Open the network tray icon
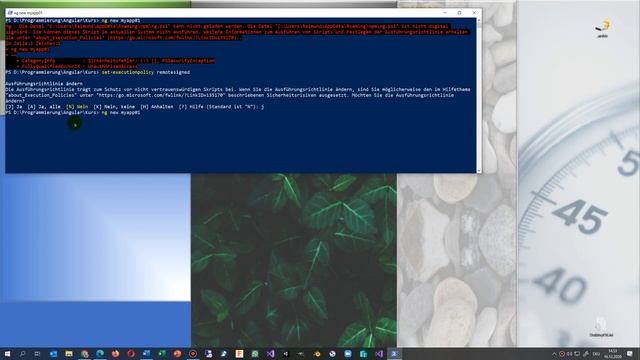The height and width of the screenshot is (360, 640). click(577, 354)
